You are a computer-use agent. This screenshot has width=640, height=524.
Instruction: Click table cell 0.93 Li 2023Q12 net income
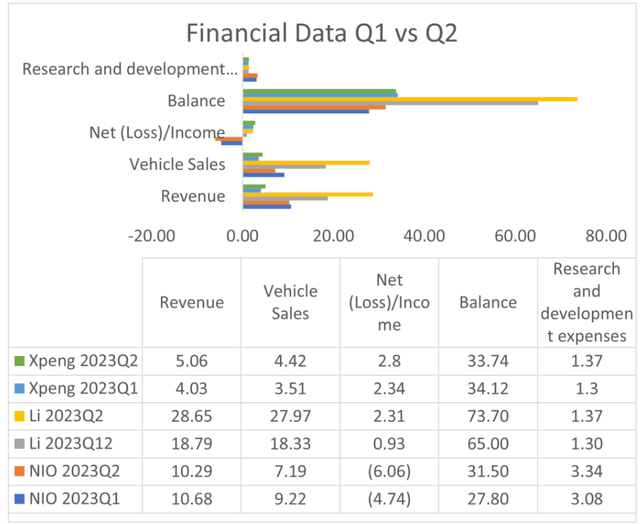389,444
